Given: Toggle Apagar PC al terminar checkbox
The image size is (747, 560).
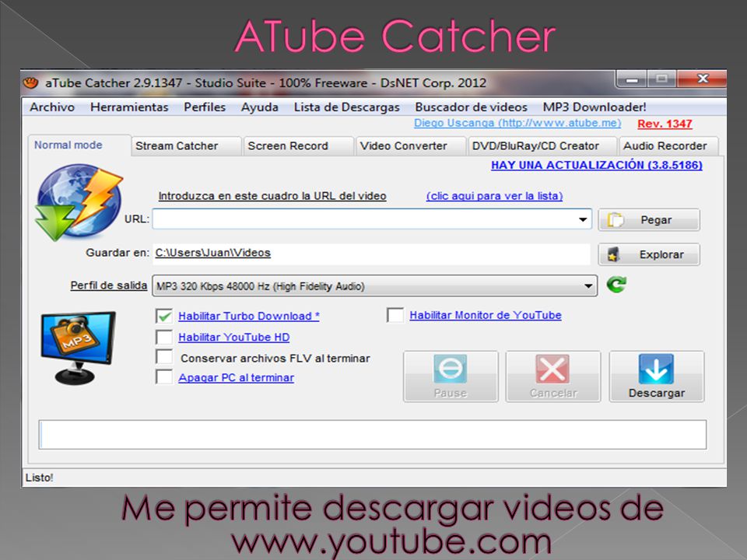Looking at the screenshot, I should 164,377.
